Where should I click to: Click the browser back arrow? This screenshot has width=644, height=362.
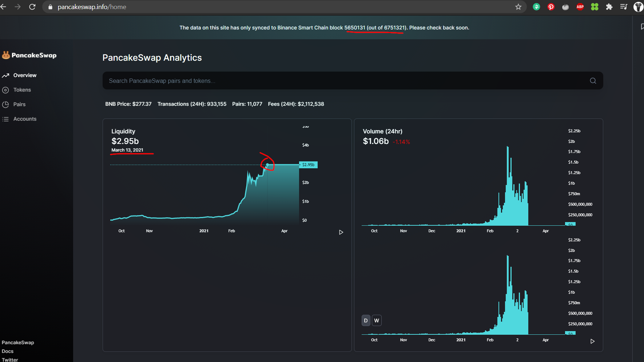pyautogui.click(x=3, y=7)
